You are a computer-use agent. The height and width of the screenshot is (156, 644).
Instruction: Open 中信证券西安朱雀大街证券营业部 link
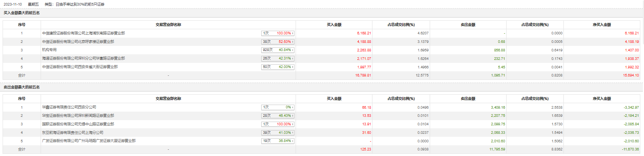pyautogui.click(x=80, y=67)
